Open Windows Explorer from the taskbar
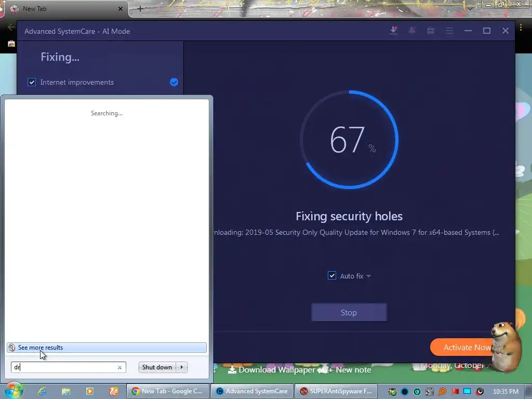Screen dimensions: 532x399 click(66, 391)
